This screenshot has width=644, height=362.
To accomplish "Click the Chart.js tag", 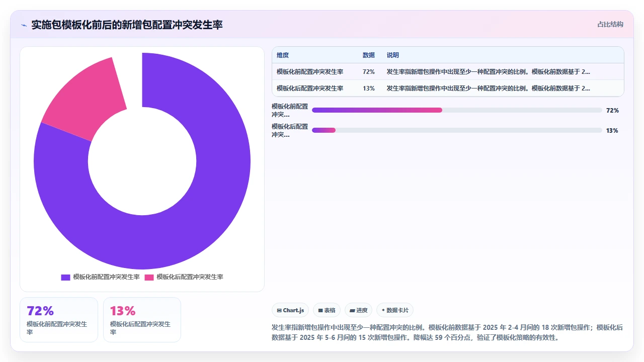I will coord(290,310).
